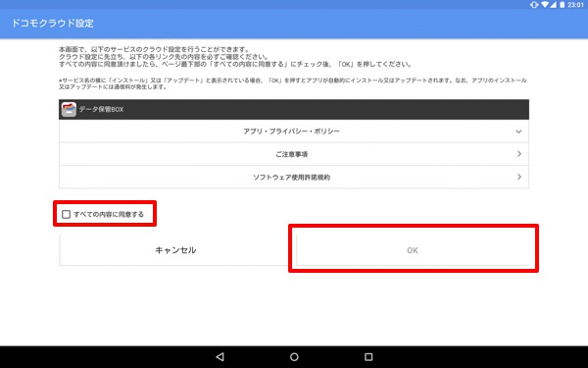This screenshot has width=588, height=368.
Task: Open ソフトウェア使用許諾規約 arrow
Action: (x=519, y=177)
